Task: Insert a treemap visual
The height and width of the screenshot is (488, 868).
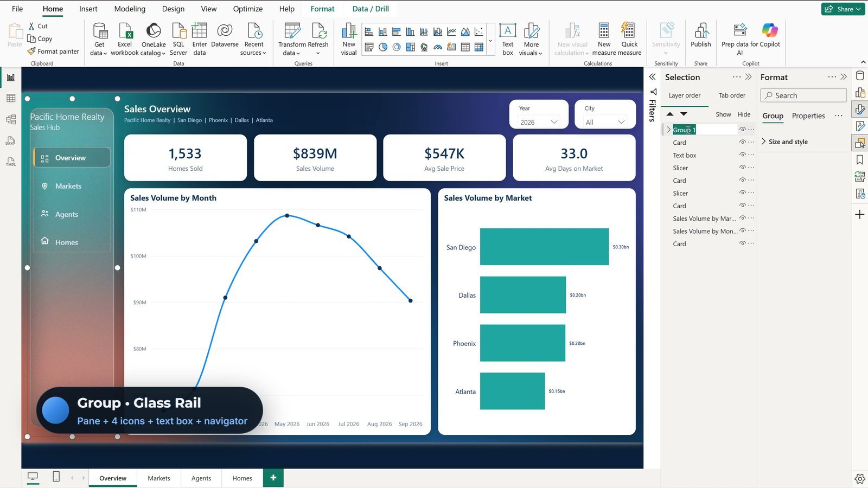Action: tap(411, 47)
